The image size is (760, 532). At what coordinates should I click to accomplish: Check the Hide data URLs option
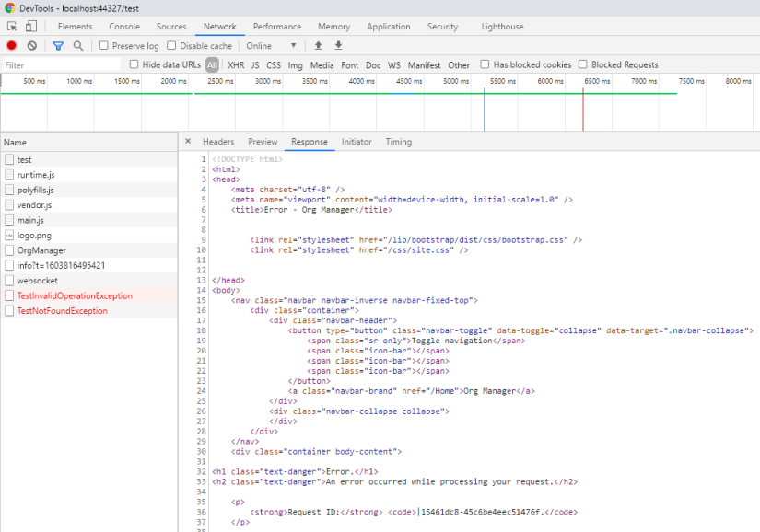click(x=134, y=64)
